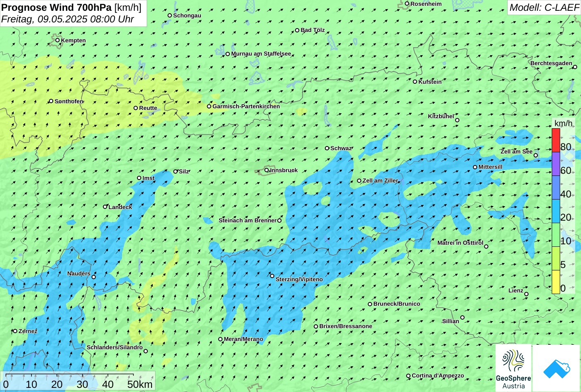
Task: Click the GeoSphere Austria logo
Action: coord(513,368)
